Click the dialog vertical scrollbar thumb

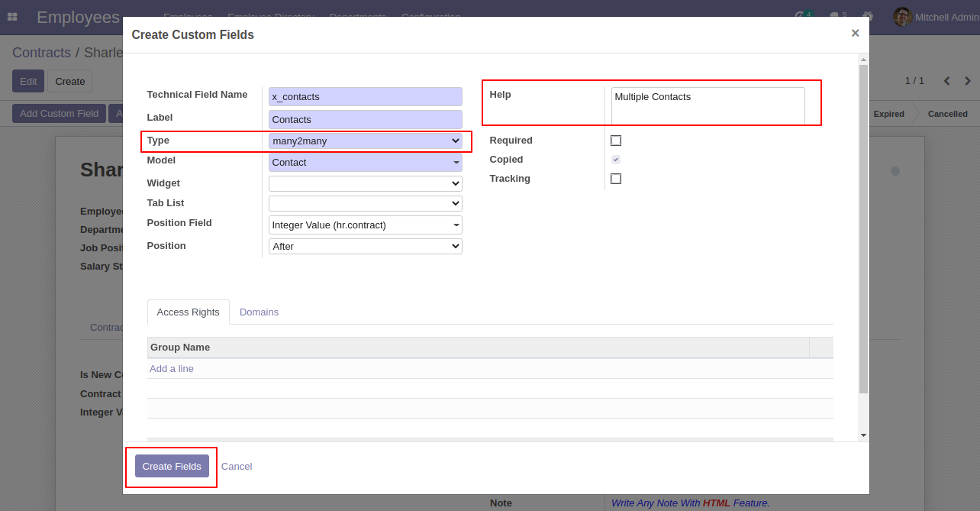863,229
